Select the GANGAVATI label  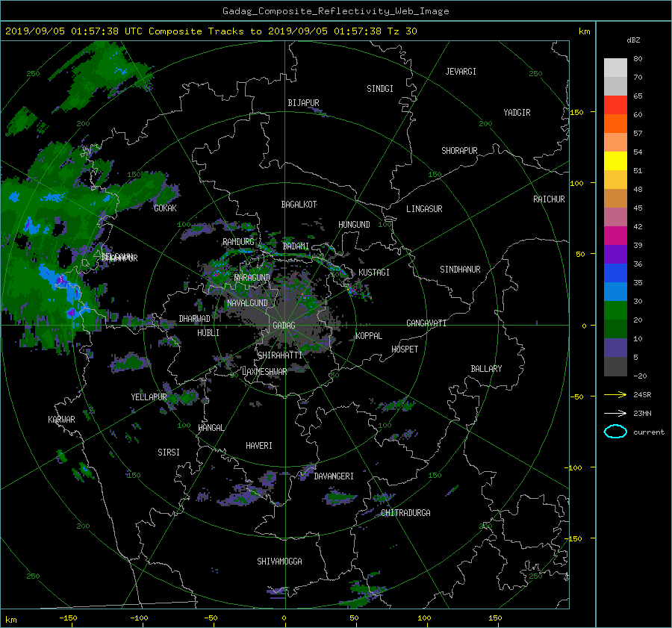coord(426,323)
